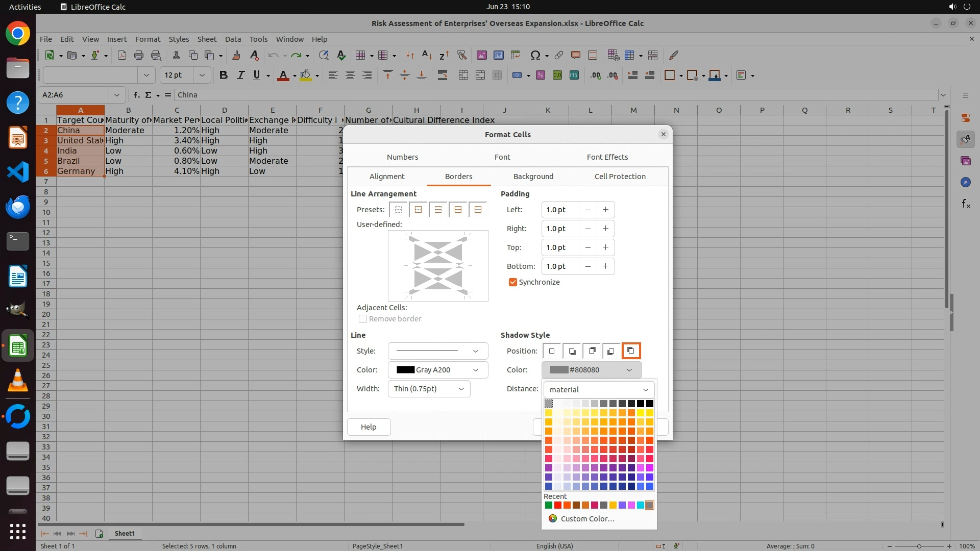Expand the material palette dropdown
This screenshot has height=551, width=980.
[x=599, y=390]
